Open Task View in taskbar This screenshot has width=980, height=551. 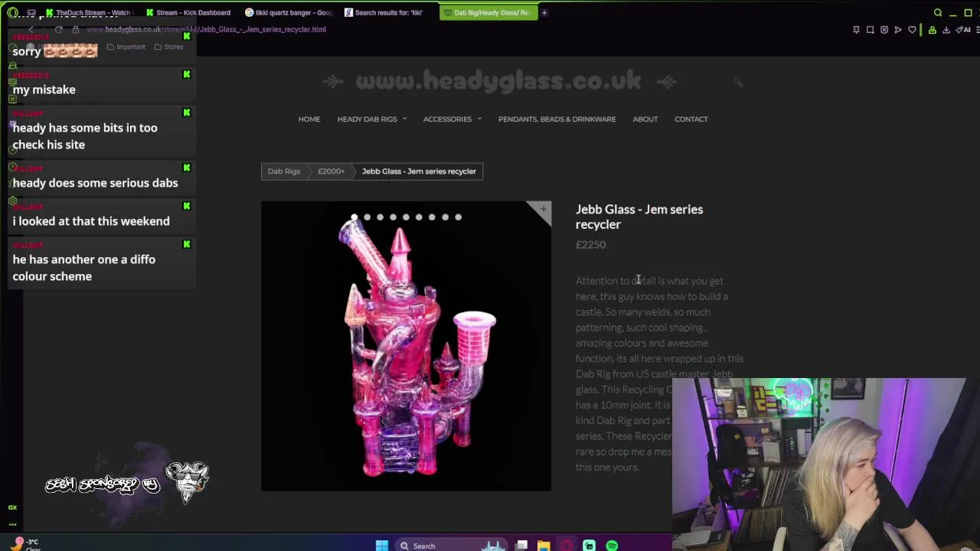521,546
